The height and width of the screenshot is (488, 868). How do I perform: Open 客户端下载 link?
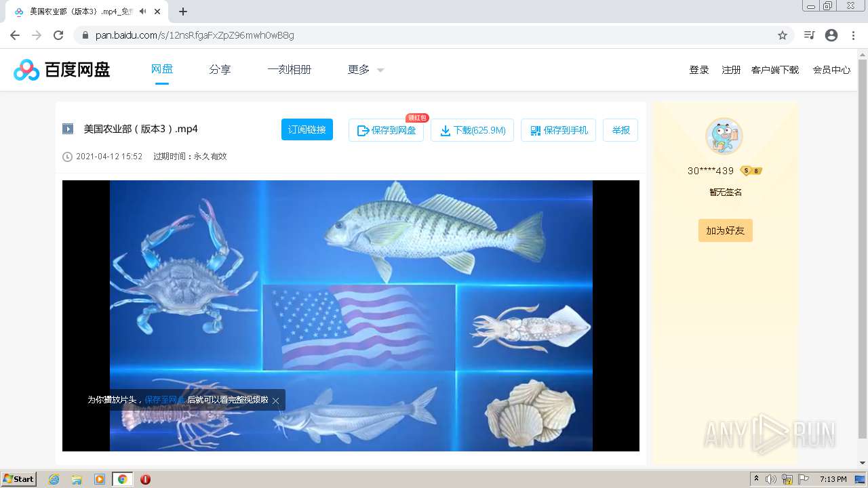point(775,70)
